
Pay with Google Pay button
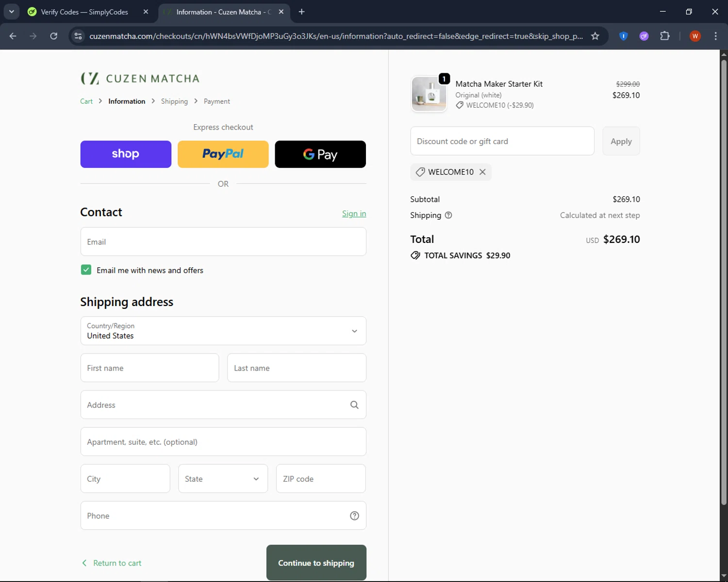click(x=320, y=154)
